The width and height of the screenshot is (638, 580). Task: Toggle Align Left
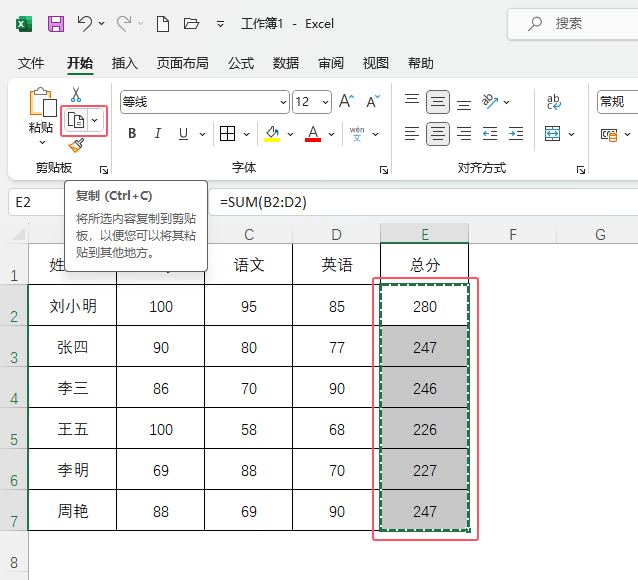coord(412,134)
